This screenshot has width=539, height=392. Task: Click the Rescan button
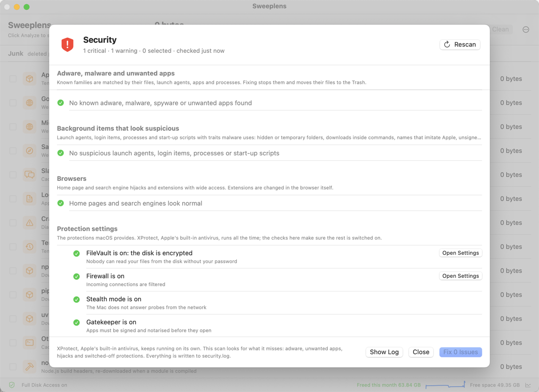point(460,45)
